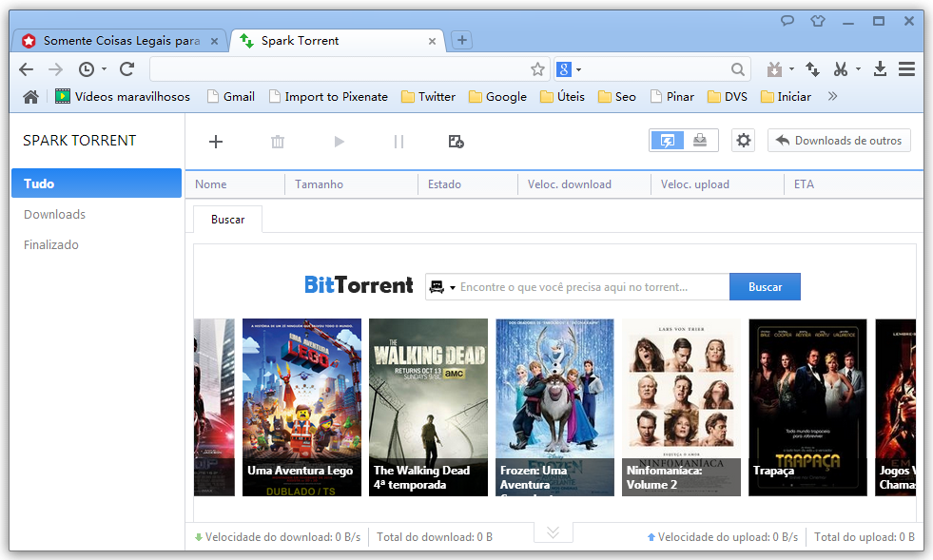
Task: Open Spark Torrent settings gear
Action: point(744,141)
